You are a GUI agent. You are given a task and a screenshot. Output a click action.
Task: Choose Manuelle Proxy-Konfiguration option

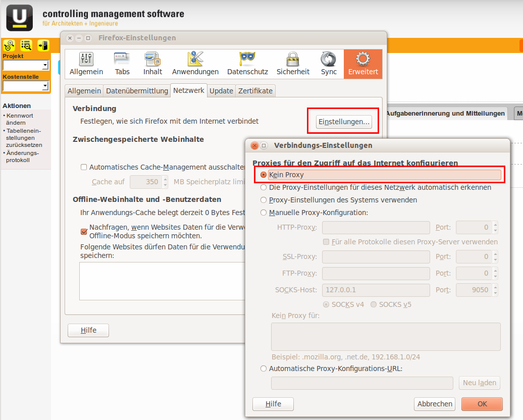coord(264,212)
